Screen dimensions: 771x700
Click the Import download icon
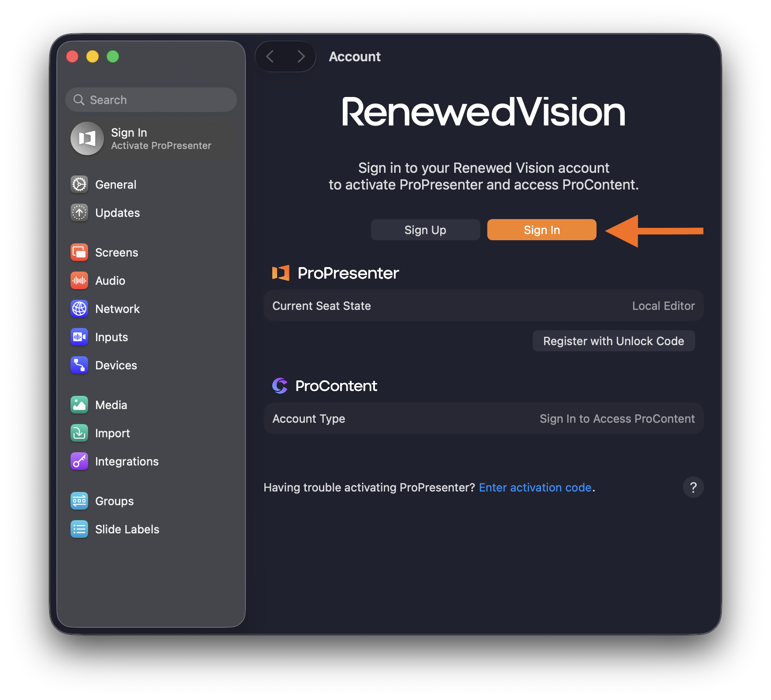pyautogui.click(x=79, y=433)
